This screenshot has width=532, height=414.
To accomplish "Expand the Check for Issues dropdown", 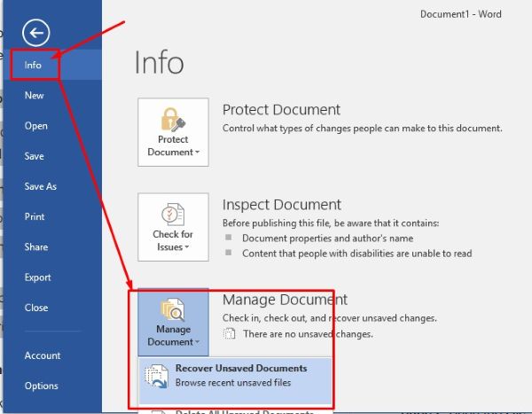I will (187, 247).
